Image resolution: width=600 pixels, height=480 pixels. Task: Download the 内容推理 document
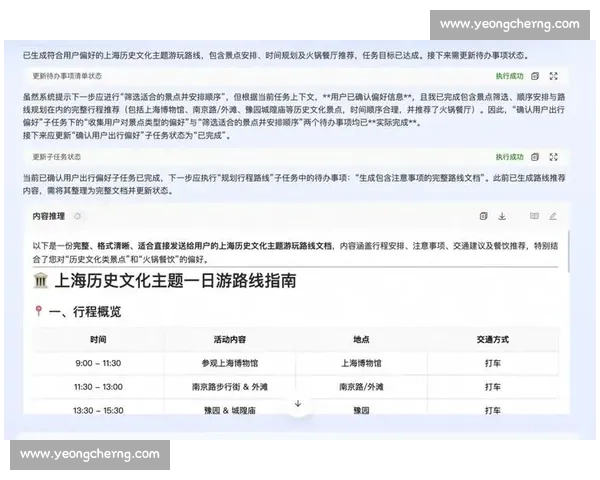(x=502, y=216)
